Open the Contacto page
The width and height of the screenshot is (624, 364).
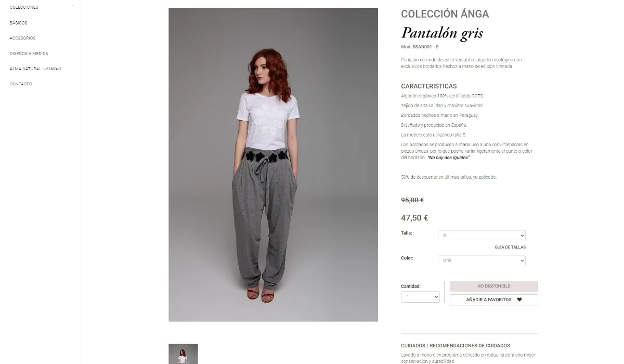tap(21, 84)
